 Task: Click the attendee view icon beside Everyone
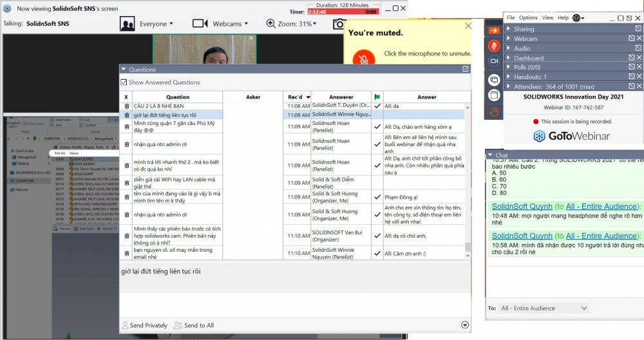pos(128,24)
